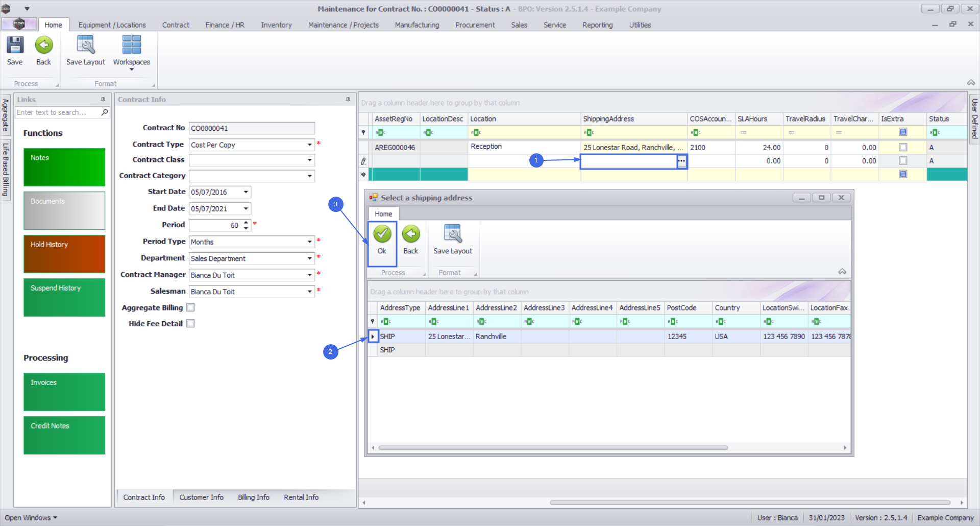Switch to the Rental Info tab

click(301, 497)
